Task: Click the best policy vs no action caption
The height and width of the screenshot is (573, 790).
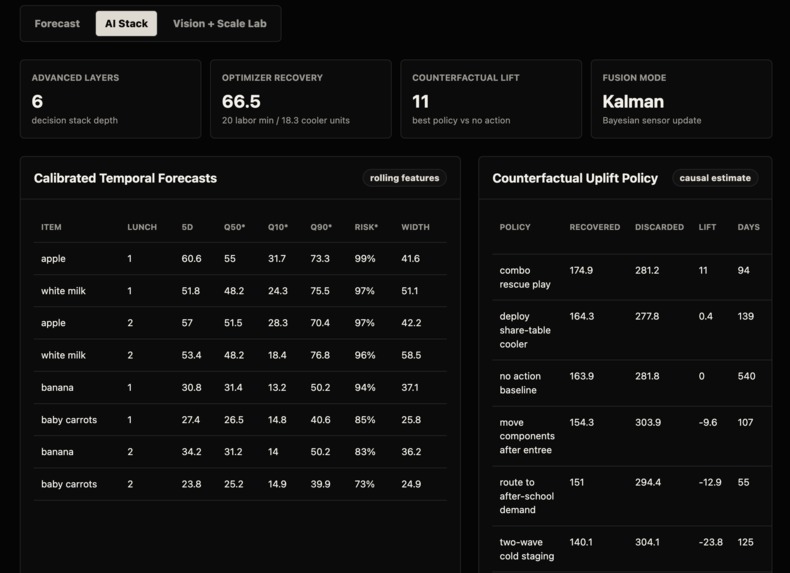Action: (x=461, y=120)
